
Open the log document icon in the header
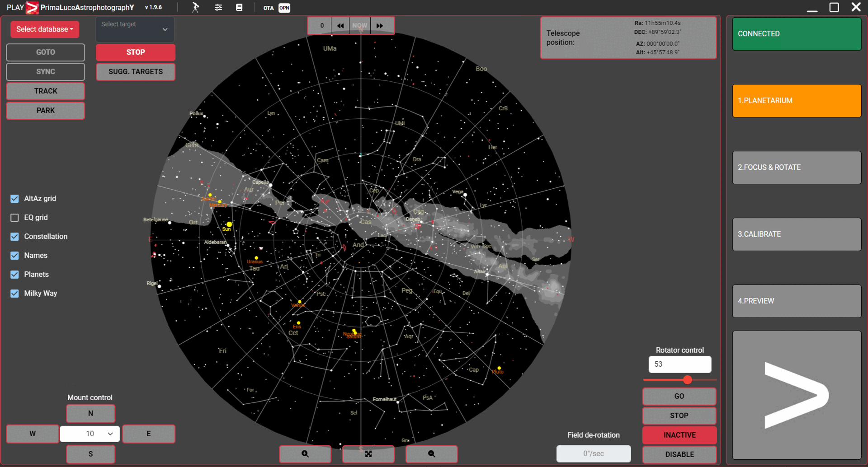[239, 7]
